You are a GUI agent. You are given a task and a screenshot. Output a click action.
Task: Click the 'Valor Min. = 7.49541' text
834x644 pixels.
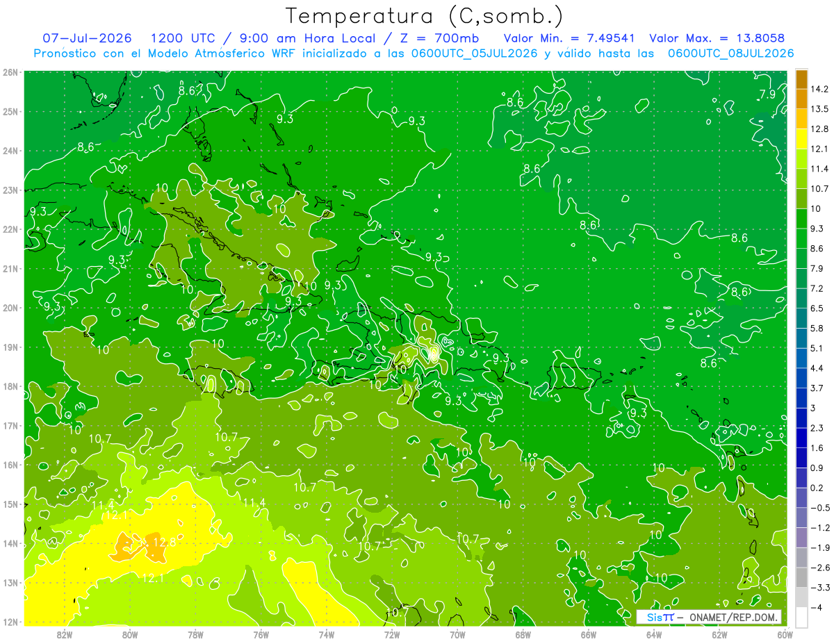tap(569, 38)
